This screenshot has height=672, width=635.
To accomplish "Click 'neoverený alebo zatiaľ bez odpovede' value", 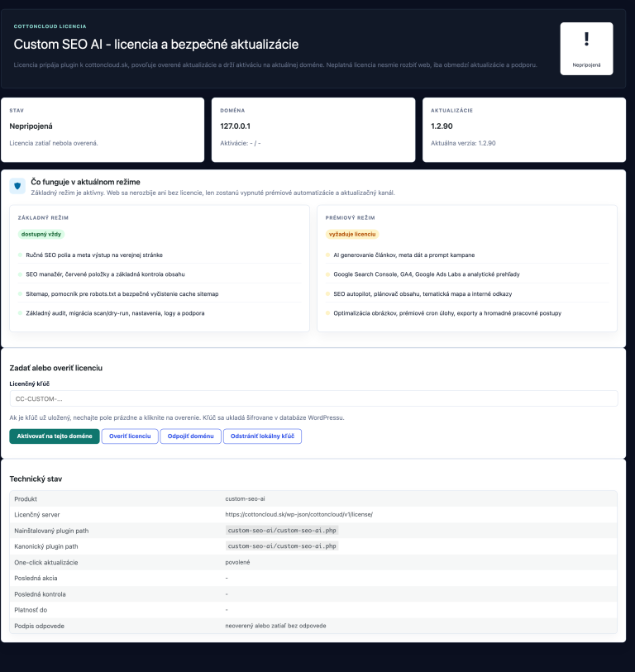I will [275, 627].
